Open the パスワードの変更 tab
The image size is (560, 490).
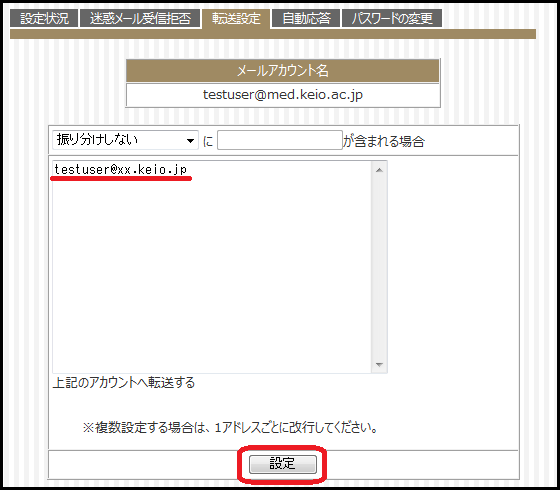(392, 18)
